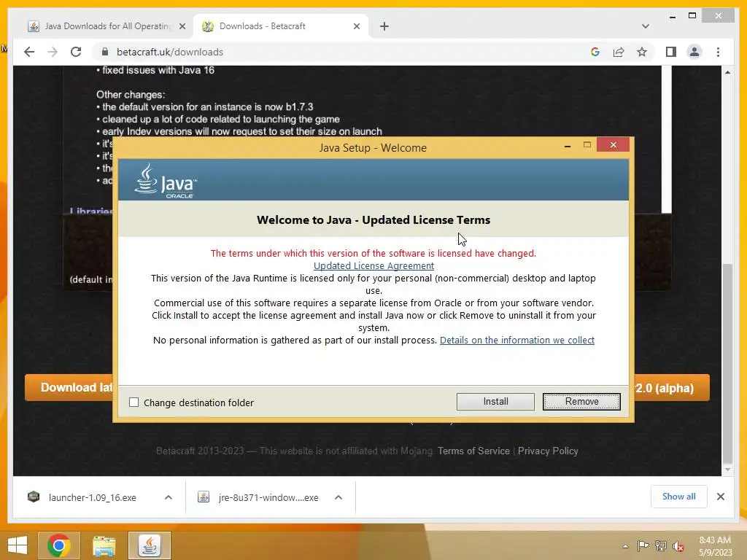747x560 pixels.
Task: Click the Download latest orange button on Betacraft
Action: [69, 387]
